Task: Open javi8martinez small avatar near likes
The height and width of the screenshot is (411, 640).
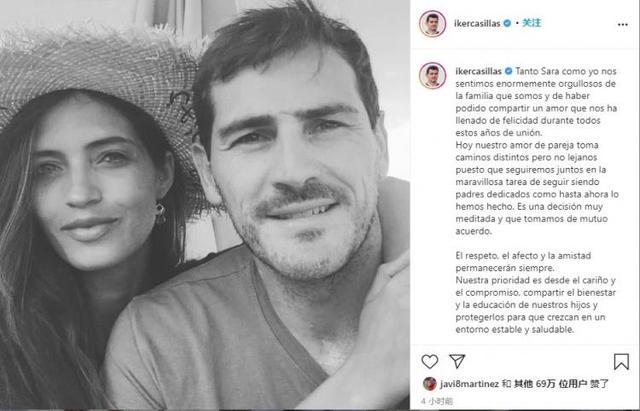Action: (429, 384)
